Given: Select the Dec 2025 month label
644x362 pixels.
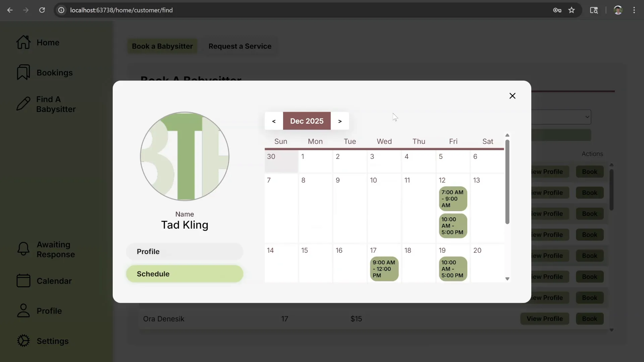Looking at the screenshot, I should [307, 121].
